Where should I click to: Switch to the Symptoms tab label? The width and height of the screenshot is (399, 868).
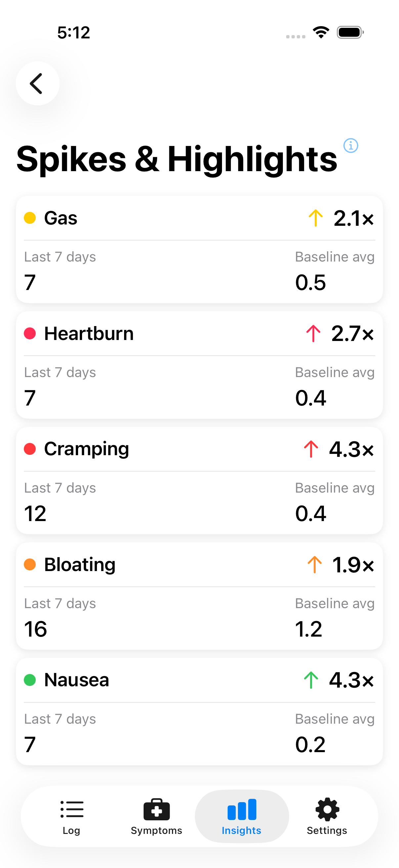pos(156,831)
